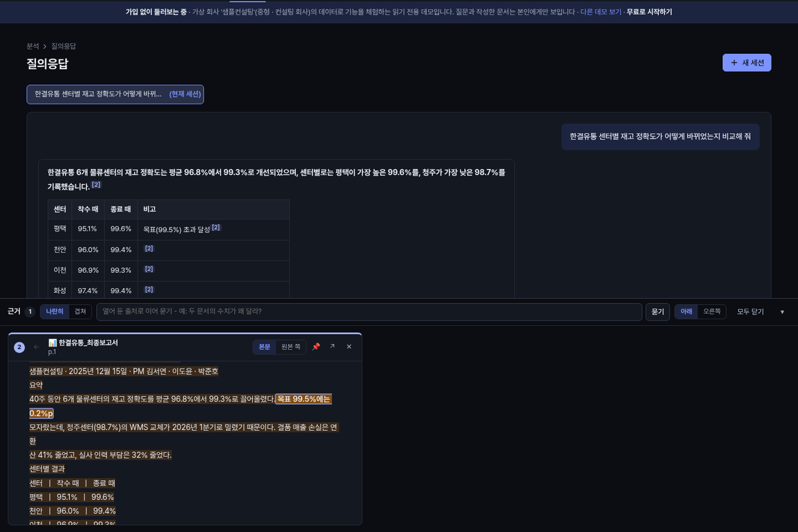798x532 pixels.
Task: Submit the follow-up with 묻기 button
Action: [x=658, y=312]
